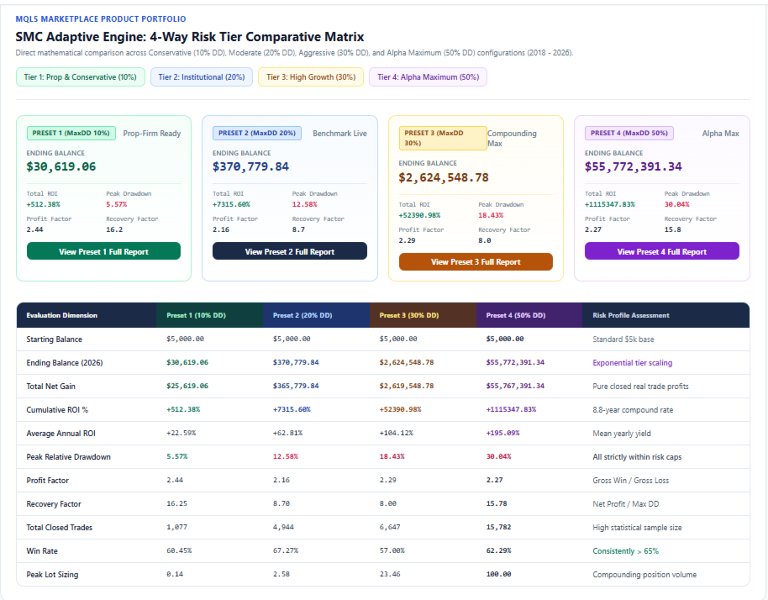Viewport: 768px width, 600px height.
Task: Click the 18.43% Peak Drawdown in Preset 3 card
Action: 491,215
